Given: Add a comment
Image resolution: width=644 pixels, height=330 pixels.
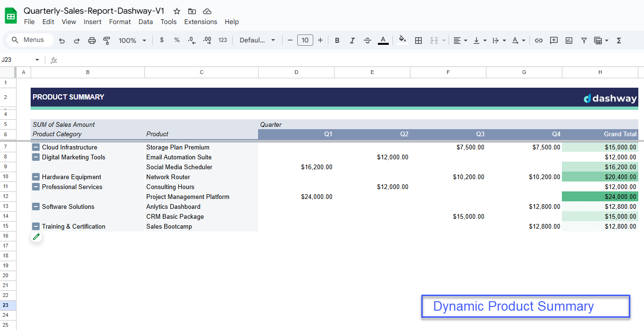Looking at the screenshot, I should (554, 41).
